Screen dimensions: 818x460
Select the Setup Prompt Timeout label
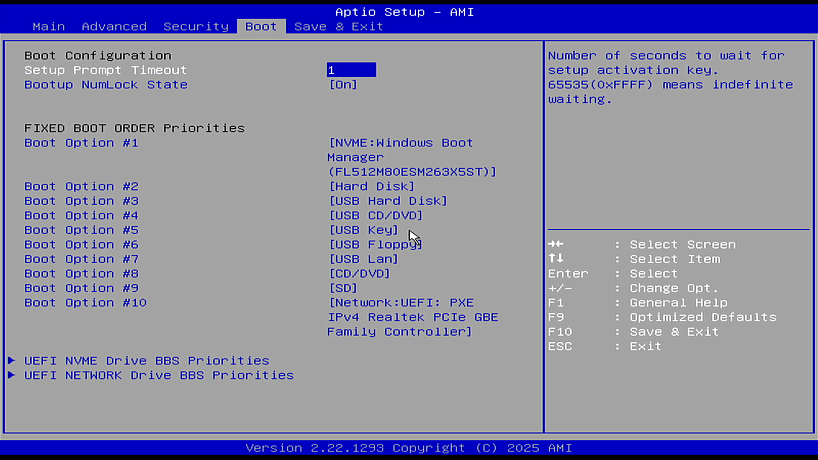pyautogui.click(x=105, y=70)
